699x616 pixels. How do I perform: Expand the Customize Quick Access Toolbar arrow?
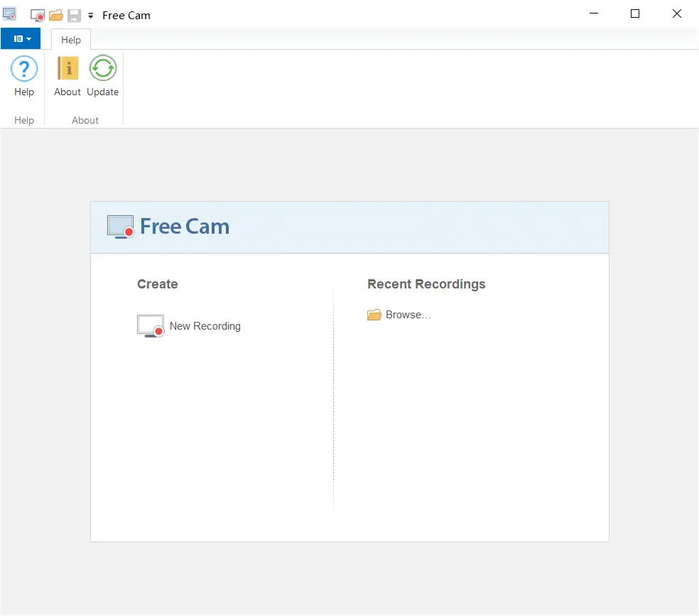coord(90,16)
